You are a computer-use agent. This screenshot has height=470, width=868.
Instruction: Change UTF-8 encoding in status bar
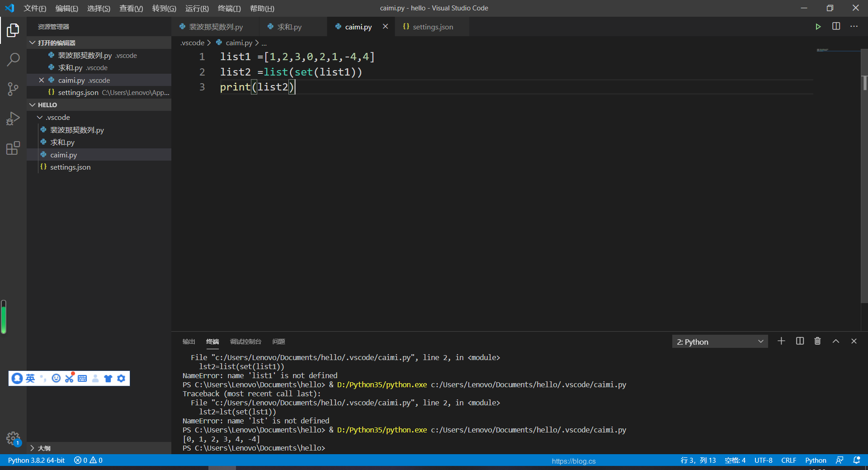(763, 460)
